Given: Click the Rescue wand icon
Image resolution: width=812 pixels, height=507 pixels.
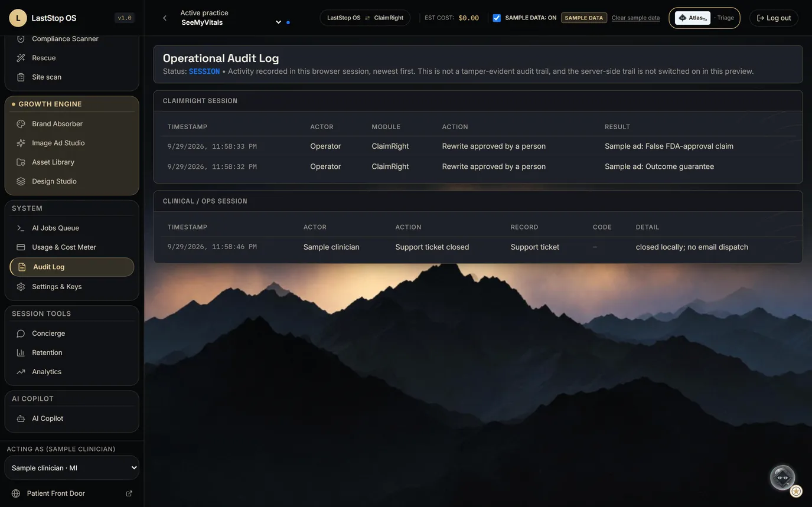Looking at the screenshot, I should tap(21, 58).
